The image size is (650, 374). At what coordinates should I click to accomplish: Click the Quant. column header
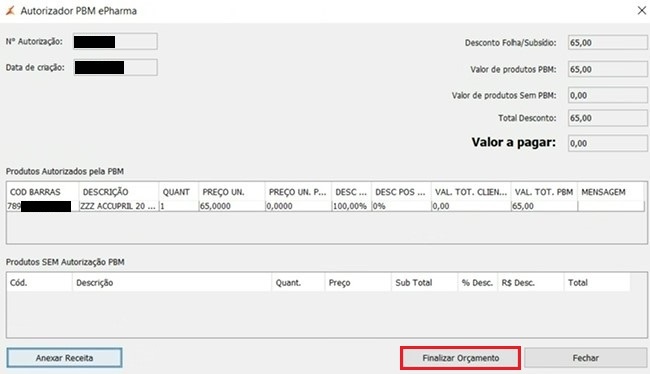[298, 283]
